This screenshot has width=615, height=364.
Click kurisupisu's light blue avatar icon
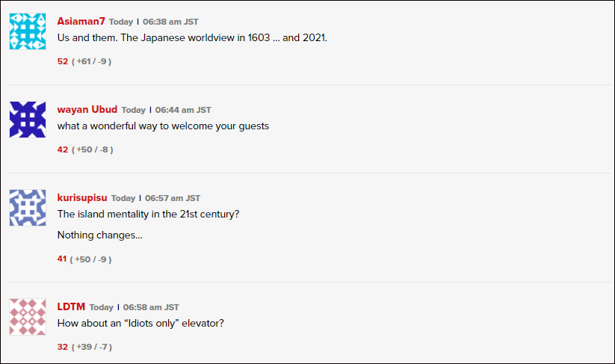tap(28, 208)
